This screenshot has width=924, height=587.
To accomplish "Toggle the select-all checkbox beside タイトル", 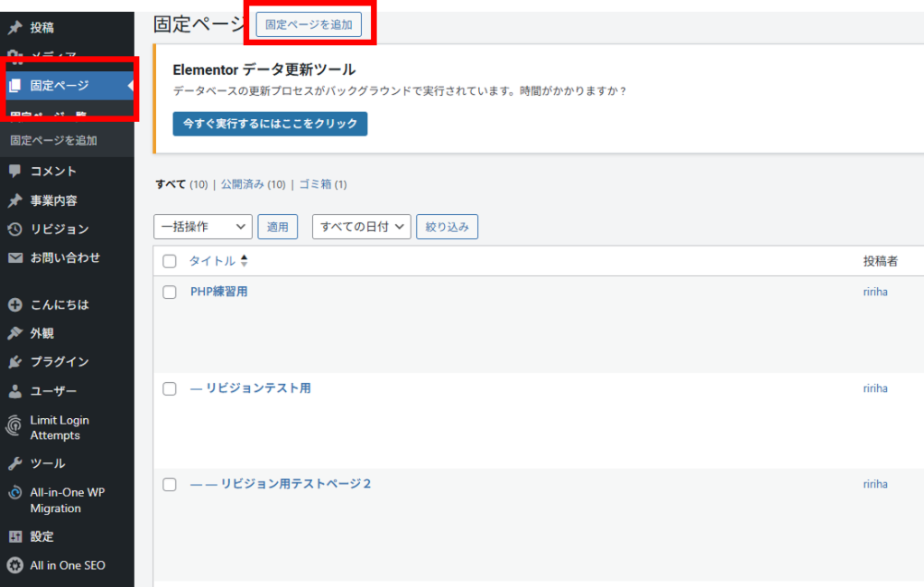I will click(x=170, y=261).
